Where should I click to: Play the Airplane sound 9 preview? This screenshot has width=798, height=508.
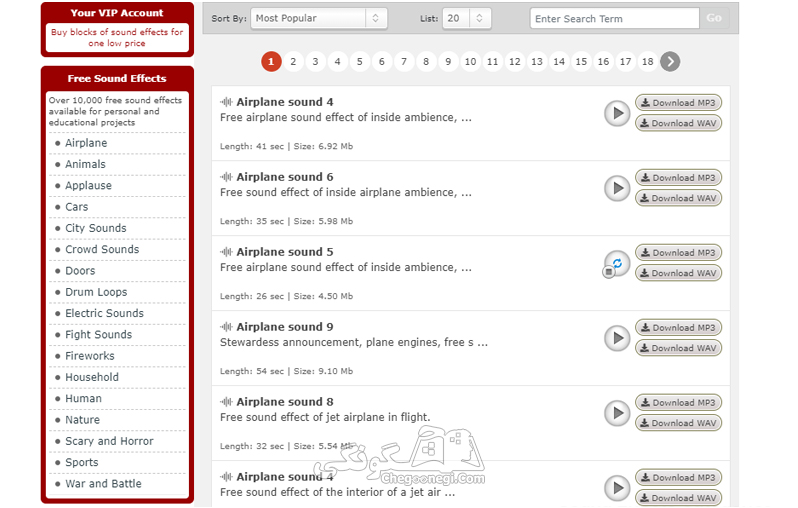pos(617,338)
